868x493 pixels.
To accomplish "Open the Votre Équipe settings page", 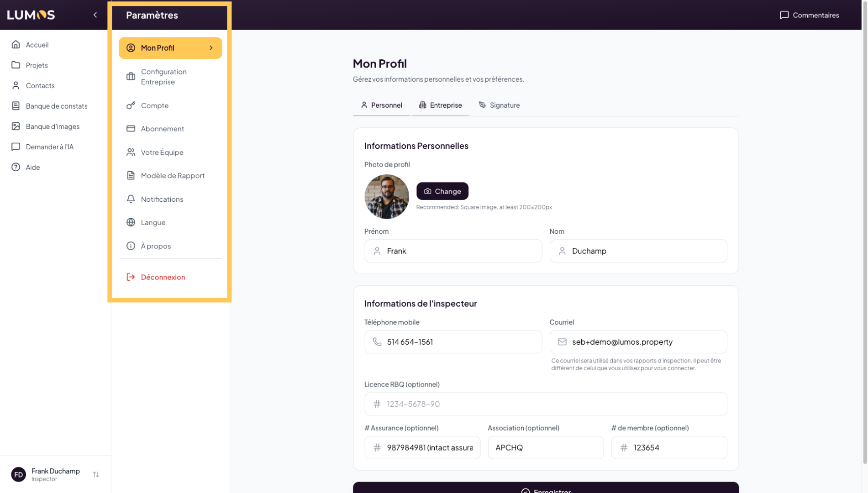I will coord(162,152).
